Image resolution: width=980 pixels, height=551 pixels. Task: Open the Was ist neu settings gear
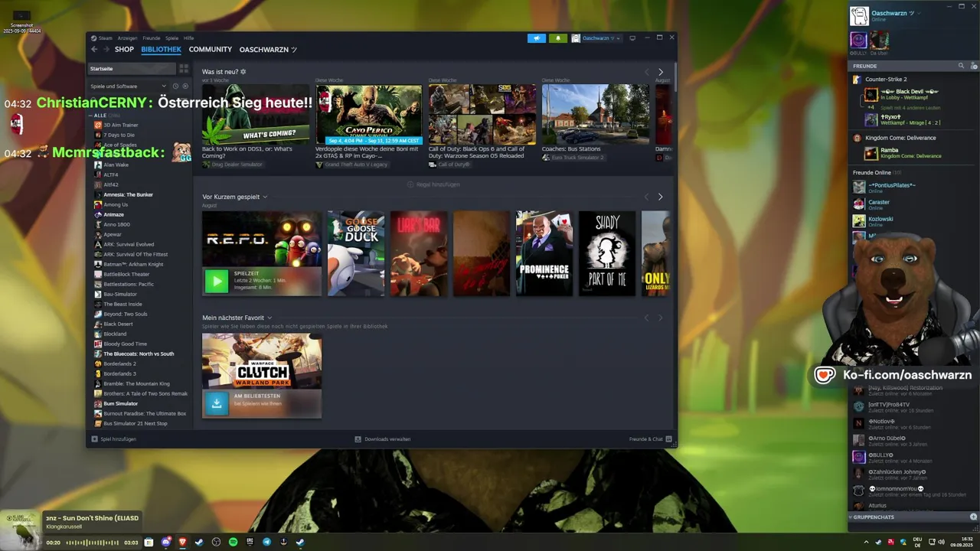coord(243,72)
